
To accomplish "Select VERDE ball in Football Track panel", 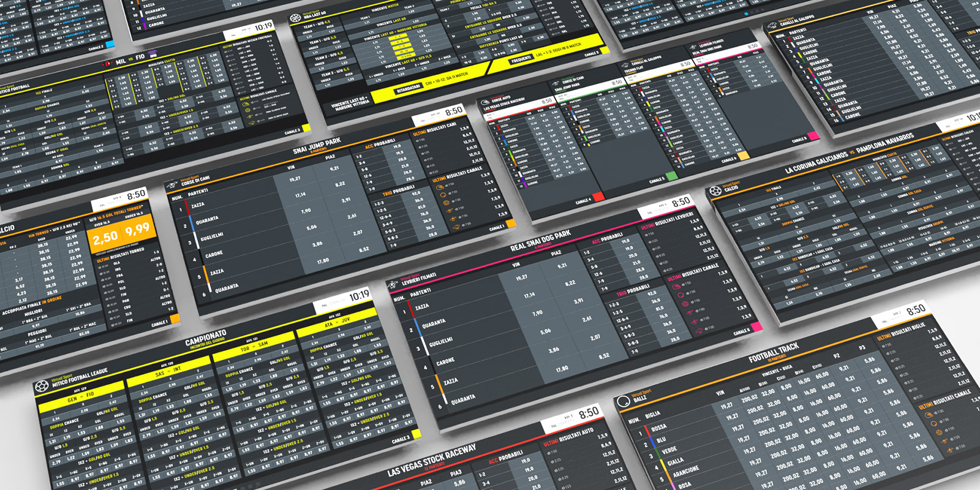I will 669,450.
